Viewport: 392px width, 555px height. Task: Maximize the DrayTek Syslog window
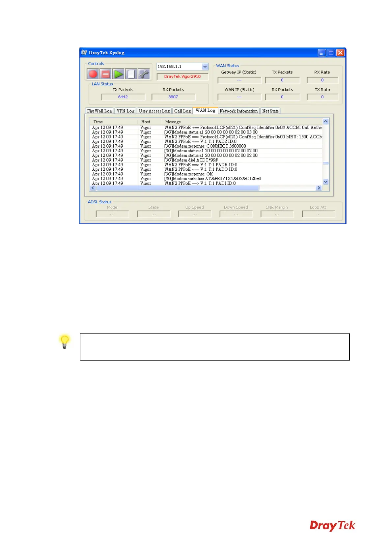331,53
